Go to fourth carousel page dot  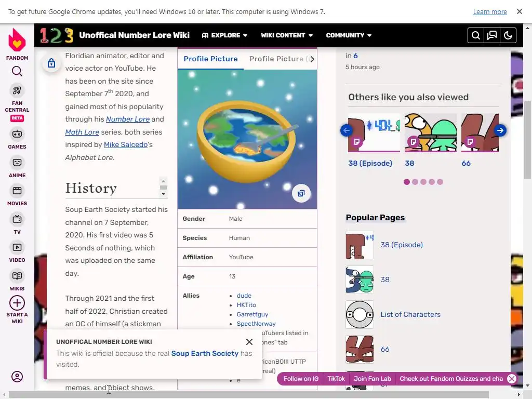(x=432, y=182)
